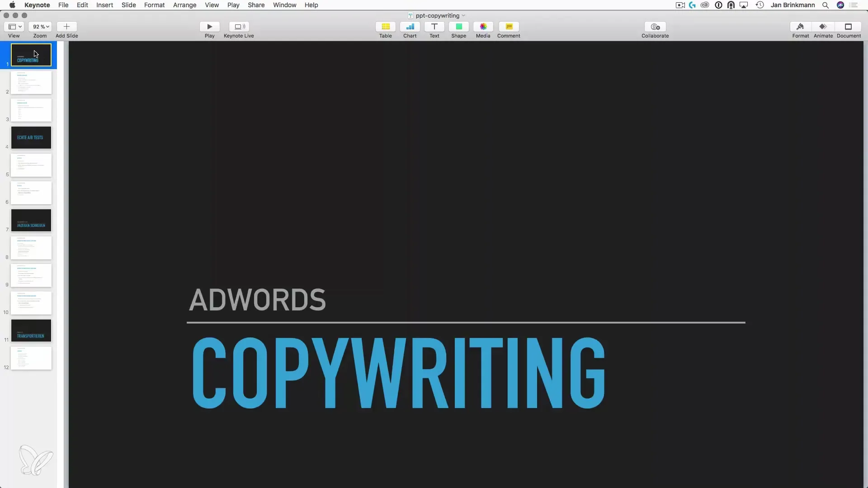Select the ADWORDS subtitle text

pyautogui.click(x=257, y=300)
